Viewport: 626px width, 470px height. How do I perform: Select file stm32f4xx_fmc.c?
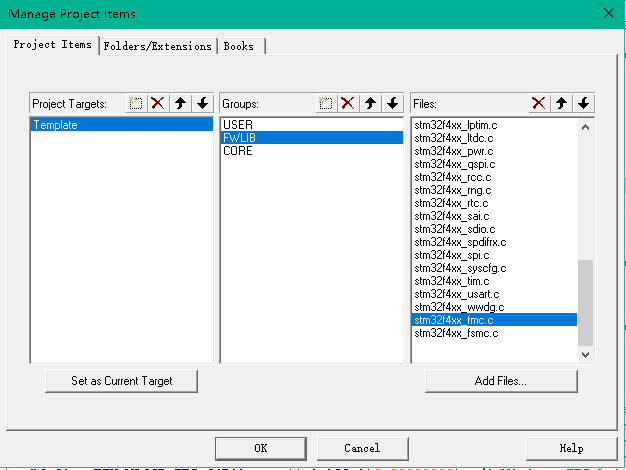coord(494,320)
